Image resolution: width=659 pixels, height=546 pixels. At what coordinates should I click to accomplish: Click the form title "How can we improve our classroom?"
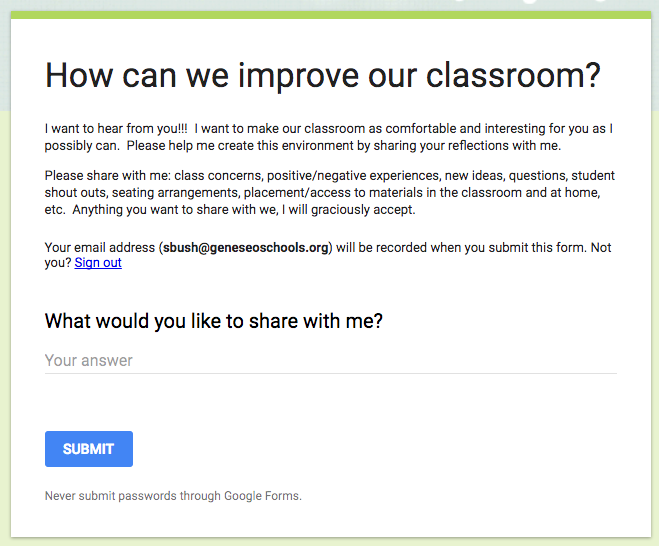(323, 76)
